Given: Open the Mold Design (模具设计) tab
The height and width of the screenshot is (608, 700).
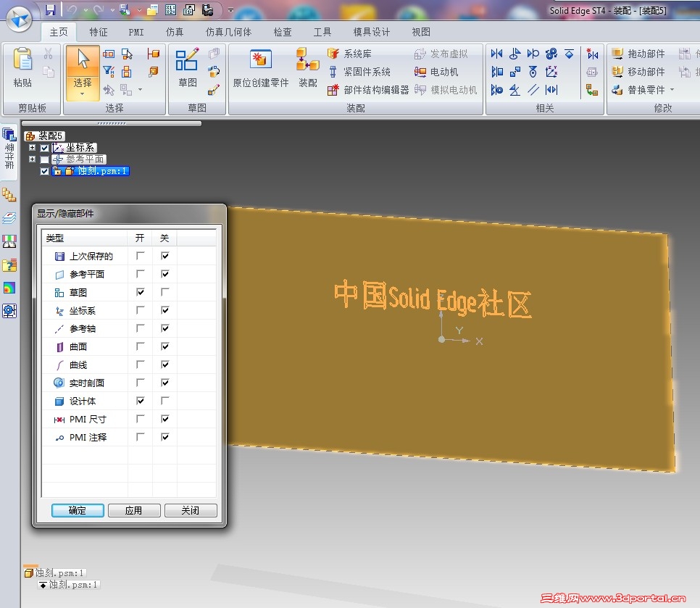Looking at the screenshot, I should pyautogui.click(x=372, y=32).
